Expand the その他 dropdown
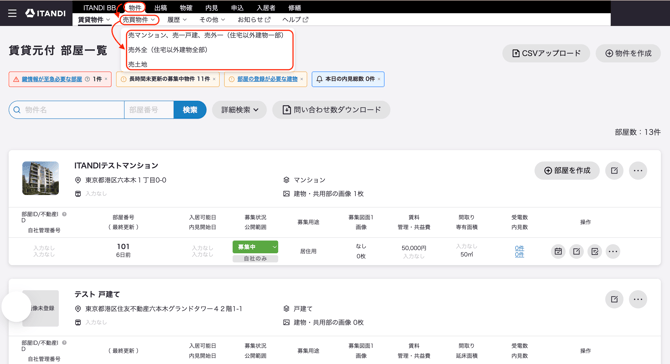670x364 pixels. (212, 20)
